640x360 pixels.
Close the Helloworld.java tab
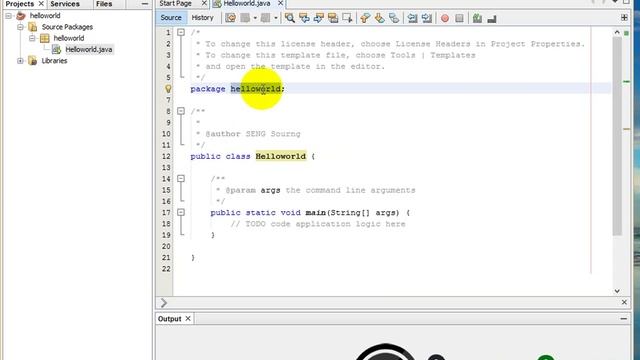click(280, 3)
